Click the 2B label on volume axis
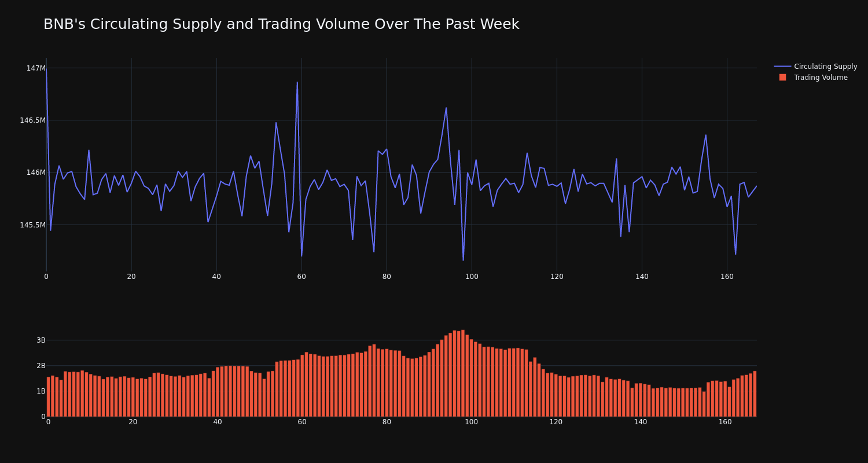 tap(41, 365)
